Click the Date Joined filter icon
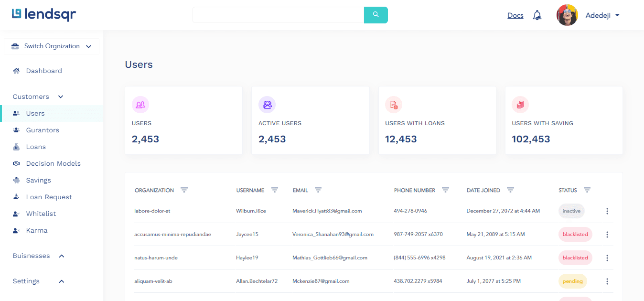This screenshot has height=301, width=644. pos(510,190)
